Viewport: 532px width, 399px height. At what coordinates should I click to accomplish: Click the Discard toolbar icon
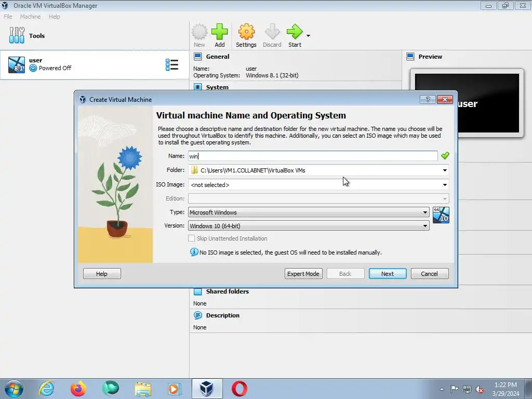coord(272,32)
